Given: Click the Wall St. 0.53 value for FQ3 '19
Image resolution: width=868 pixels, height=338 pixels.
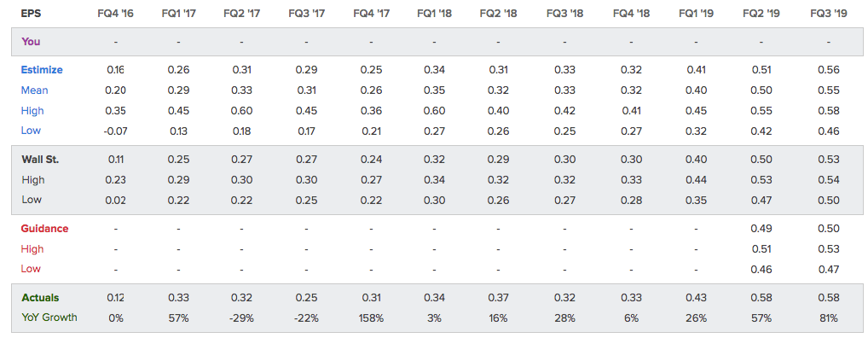Looking at the screenshot, I should click(x=829, y=160).
